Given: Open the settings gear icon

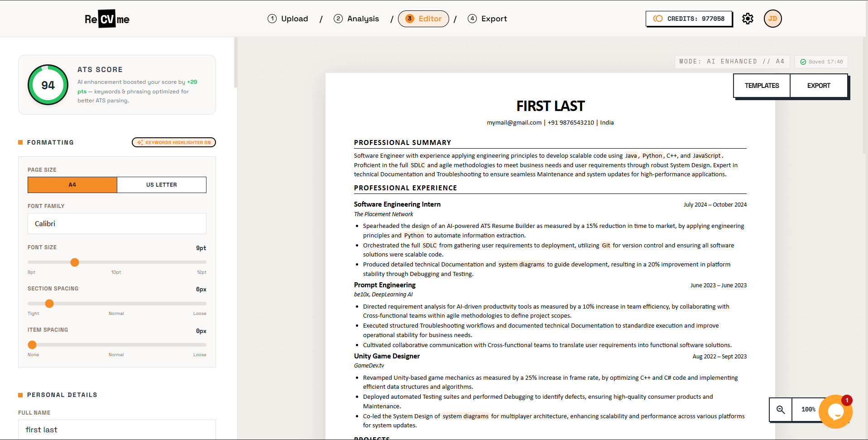Looking at the screenshot, I should click(748, 19).
